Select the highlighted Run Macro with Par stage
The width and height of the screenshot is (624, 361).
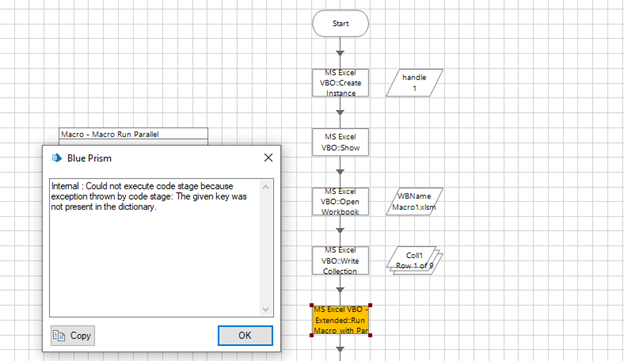[341, 320]
